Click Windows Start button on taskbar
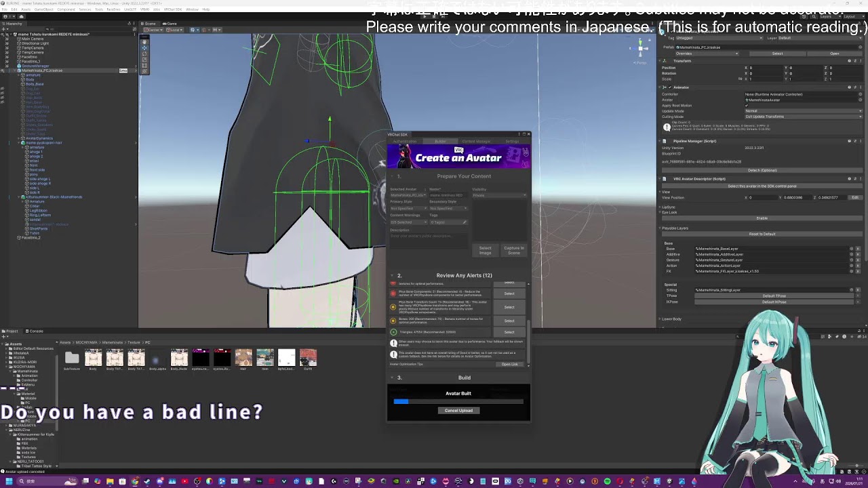 coord(9,481)
